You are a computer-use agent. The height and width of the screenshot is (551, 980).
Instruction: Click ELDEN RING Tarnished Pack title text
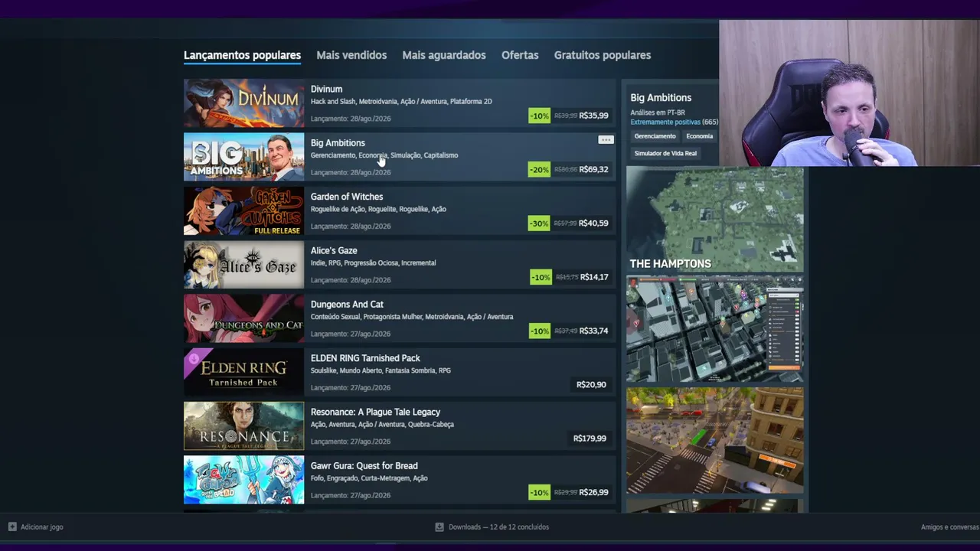pos(365,358)
